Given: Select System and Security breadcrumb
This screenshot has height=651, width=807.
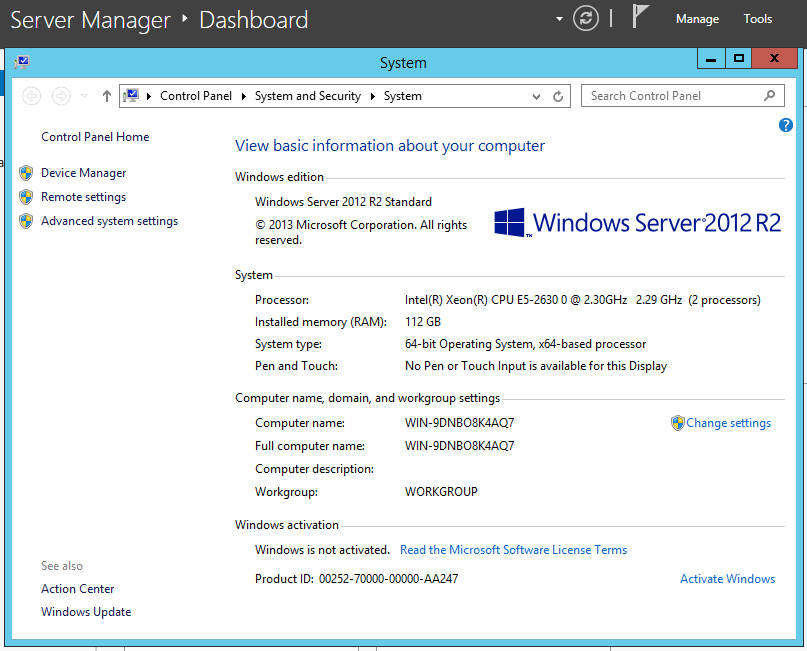Looking at the screenshot, I should tap(308, 96).
